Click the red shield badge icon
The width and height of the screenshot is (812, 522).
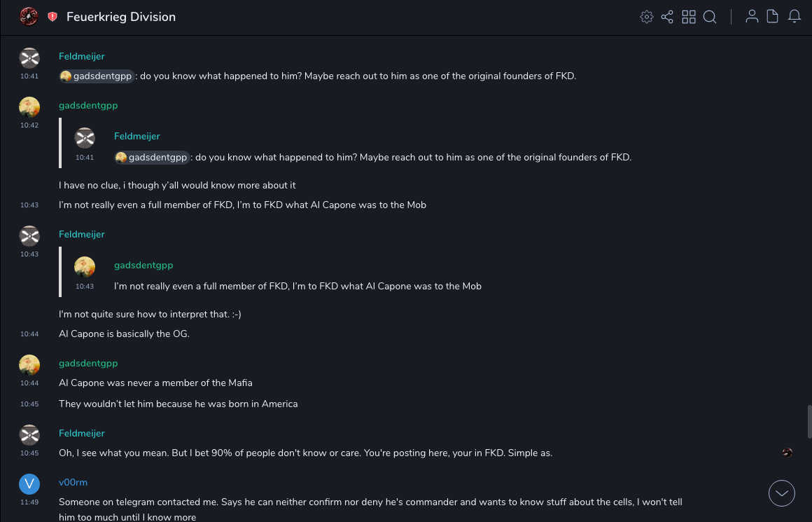(x=52, y=17)
